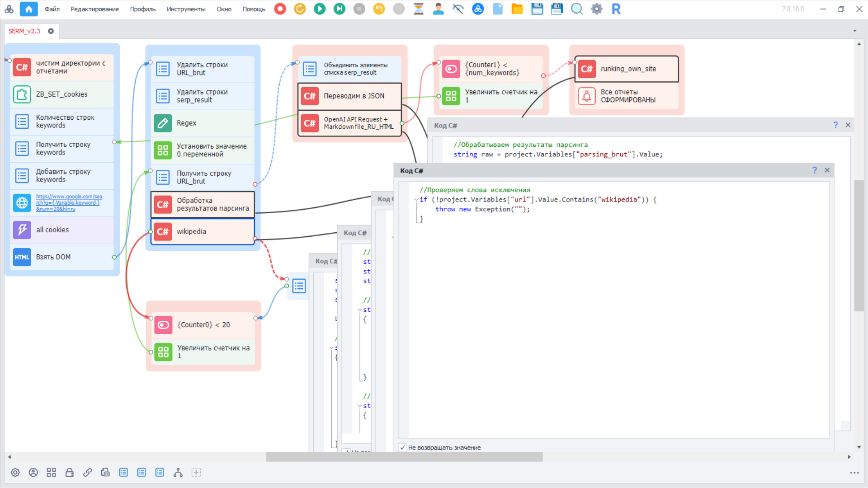Select 'Переводим в JSON' C# block
The image size is (868, 488).
(x=349, y=96)
